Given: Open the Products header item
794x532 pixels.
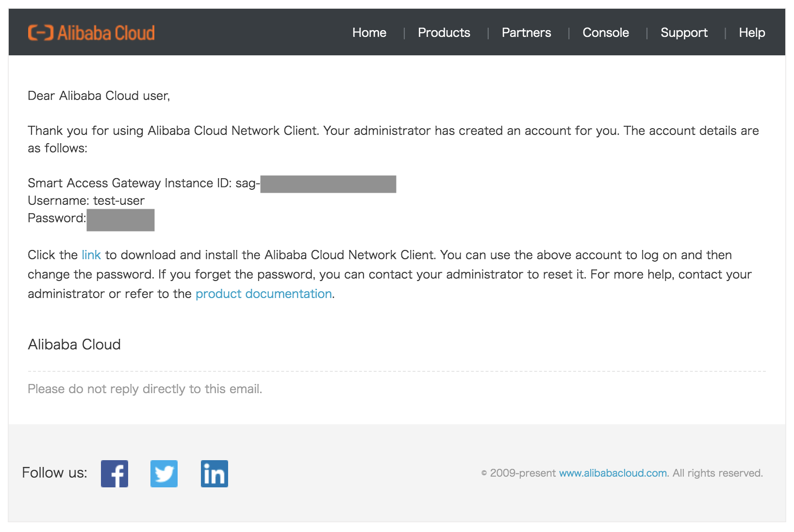Looking at the screenshot, I should (444, 33).
